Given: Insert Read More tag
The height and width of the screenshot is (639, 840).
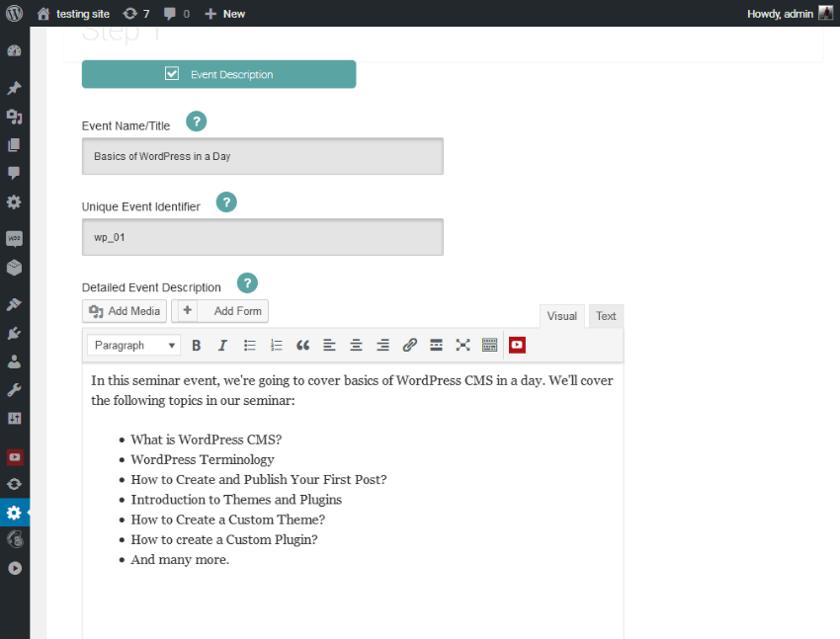Looking at the screenshot, I should tap(436, 346).
